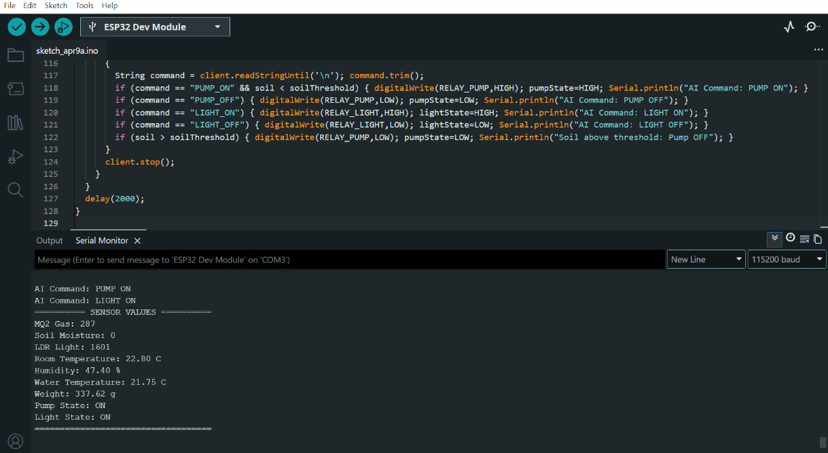Clear the Serial Monitor output
828x453 pixels.
(x=804, y=239)
